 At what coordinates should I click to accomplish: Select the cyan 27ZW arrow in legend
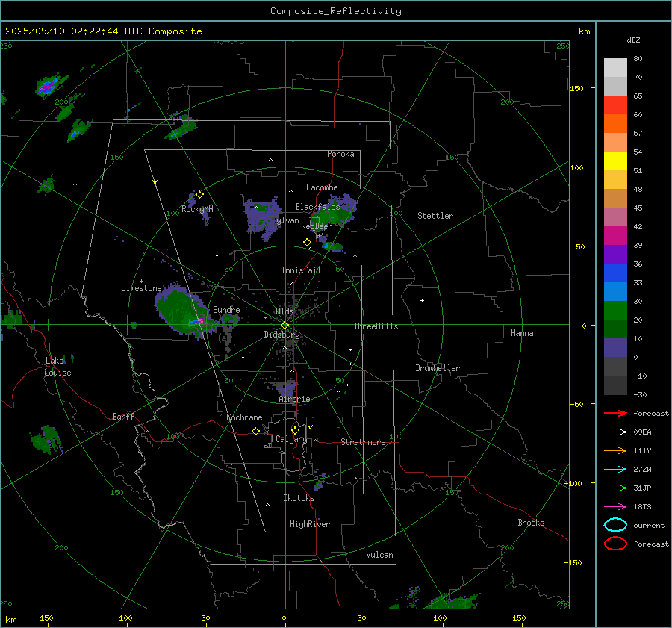point(615,470)
